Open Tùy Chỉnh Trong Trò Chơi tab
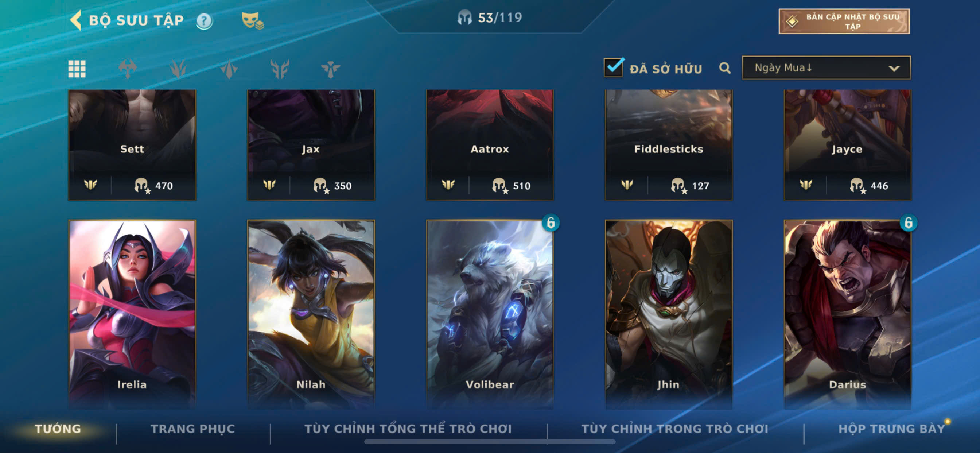 point(674,429)
